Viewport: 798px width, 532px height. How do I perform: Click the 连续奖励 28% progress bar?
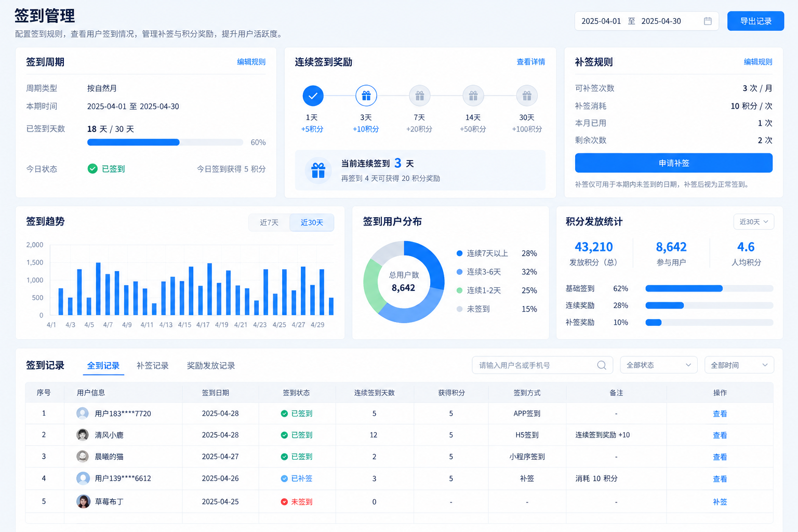(709, 305)
